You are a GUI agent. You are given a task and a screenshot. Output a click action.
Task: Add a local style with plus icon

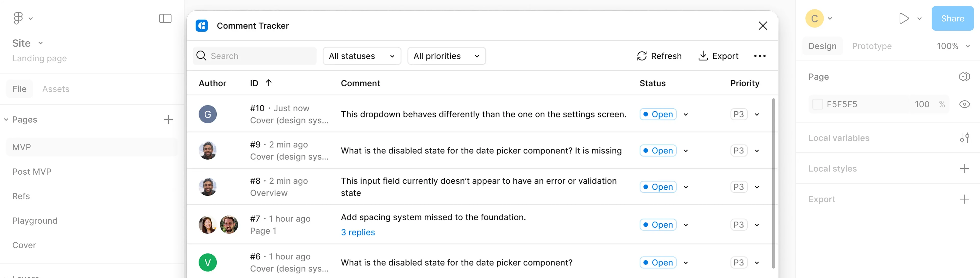(x=964, y=168)
